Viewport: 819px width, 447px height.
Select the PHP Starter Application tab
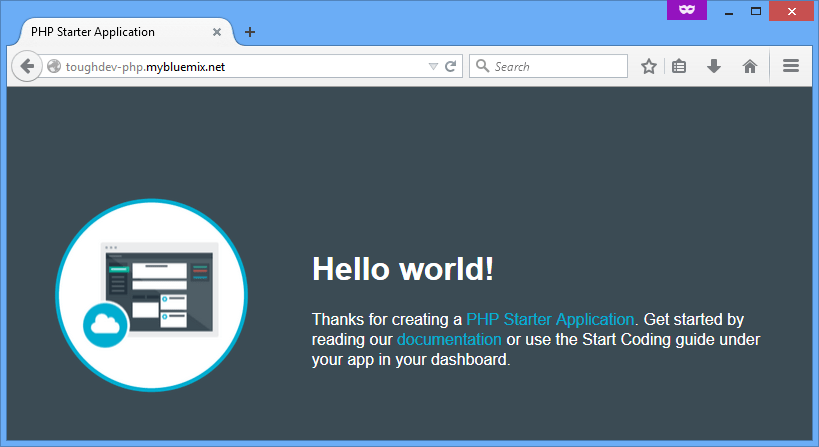pyautogui.click(x=125, y=32)
